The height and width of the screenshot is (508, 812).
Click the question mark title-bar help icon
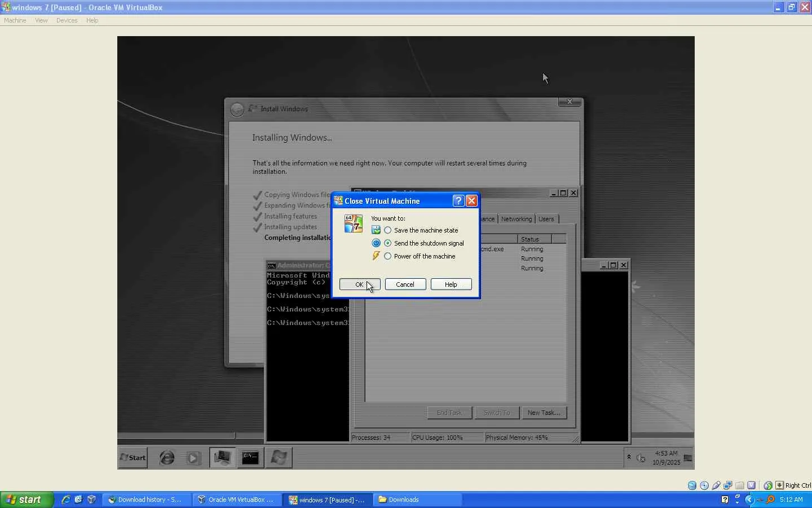[x=458, y=201]
